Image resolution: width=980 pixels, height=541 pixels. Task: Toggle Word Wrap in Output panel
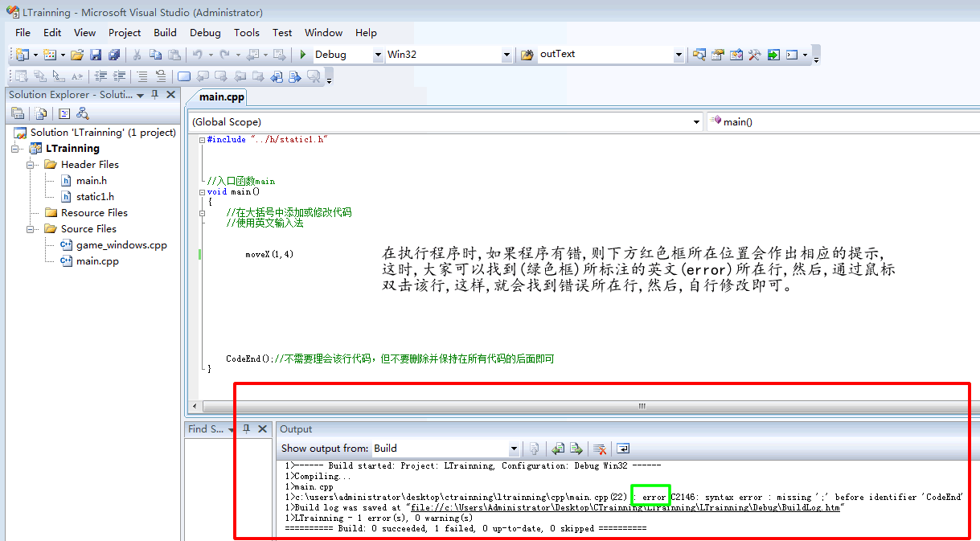coord(623,449)
